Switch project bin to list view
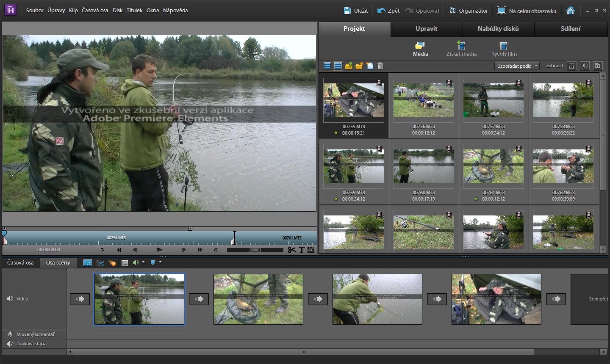The image size is (610, 364). [327, 66]
